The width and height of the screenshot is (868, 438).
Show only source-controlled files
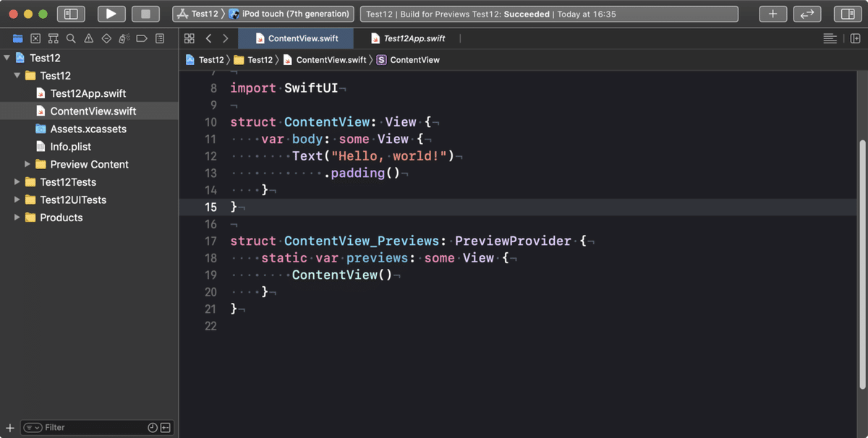[x=166, y=428]
